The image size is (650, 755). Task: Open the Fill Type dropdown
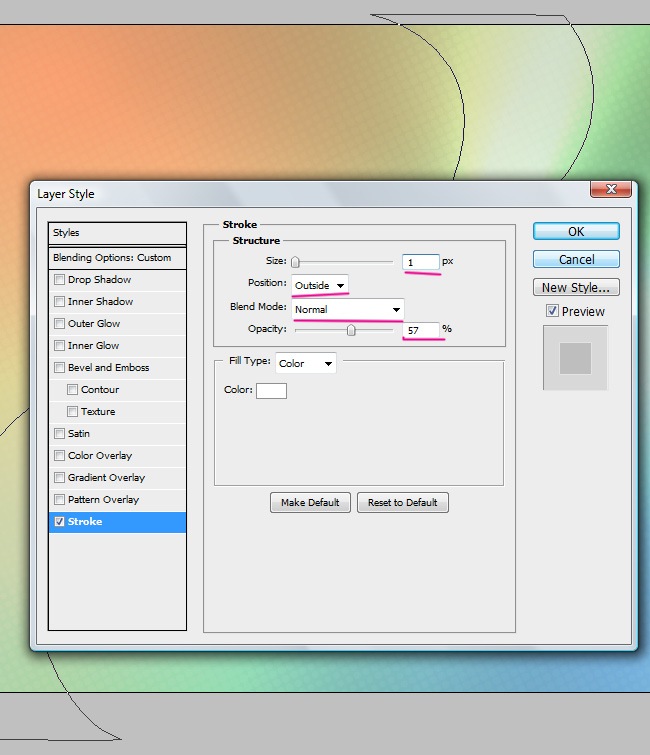tap(305, 363)
